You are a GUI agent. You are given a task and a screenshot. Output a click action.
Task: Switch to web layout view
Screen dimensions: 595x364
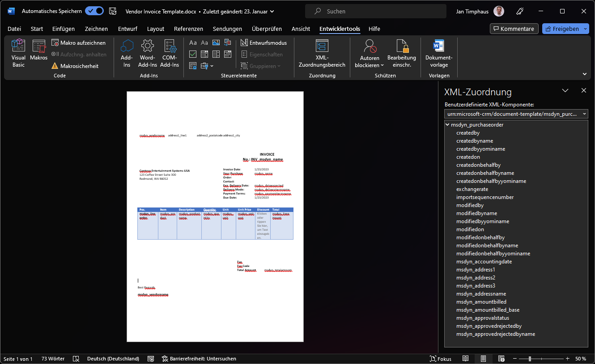(501, 359)
